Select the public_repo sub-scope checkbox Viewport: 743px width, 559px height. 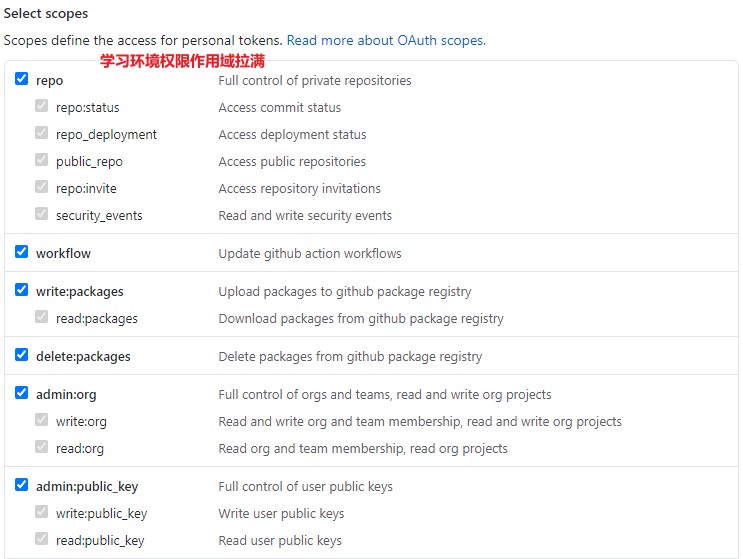click(x=42, y=160)
